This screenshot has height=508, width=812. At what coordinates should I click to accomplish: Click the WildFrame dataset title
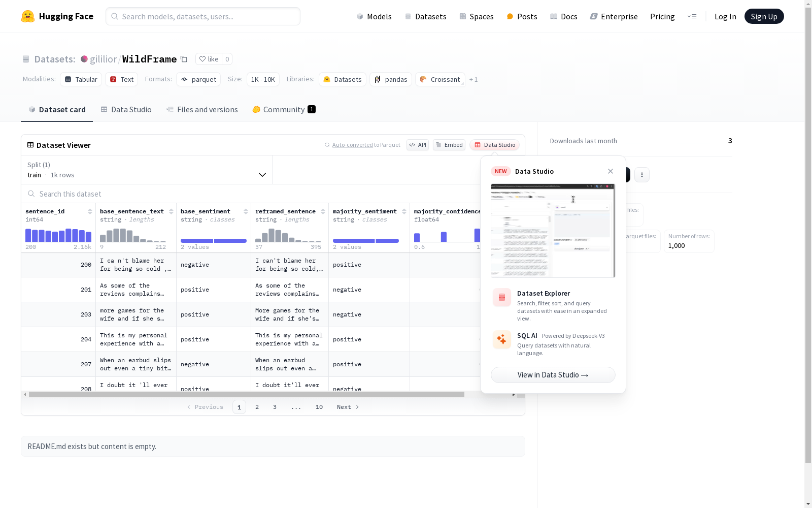point(150,59)
